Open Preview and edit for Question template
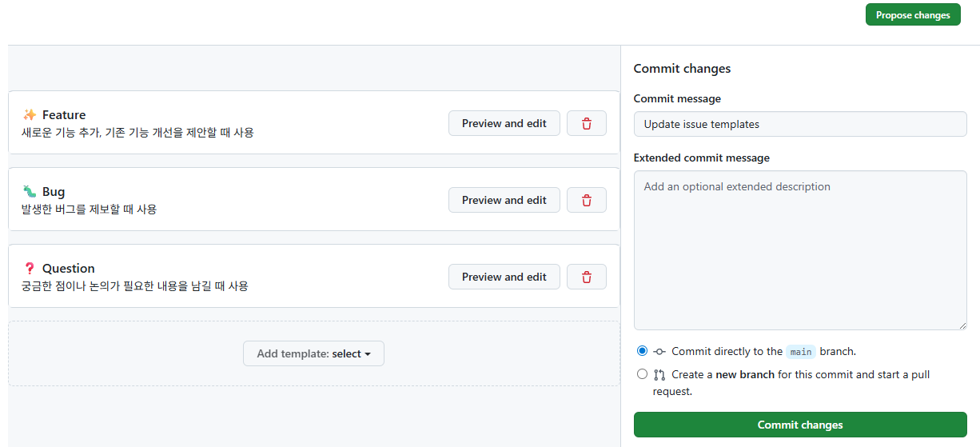980x447 pixels. click(504, 277)
